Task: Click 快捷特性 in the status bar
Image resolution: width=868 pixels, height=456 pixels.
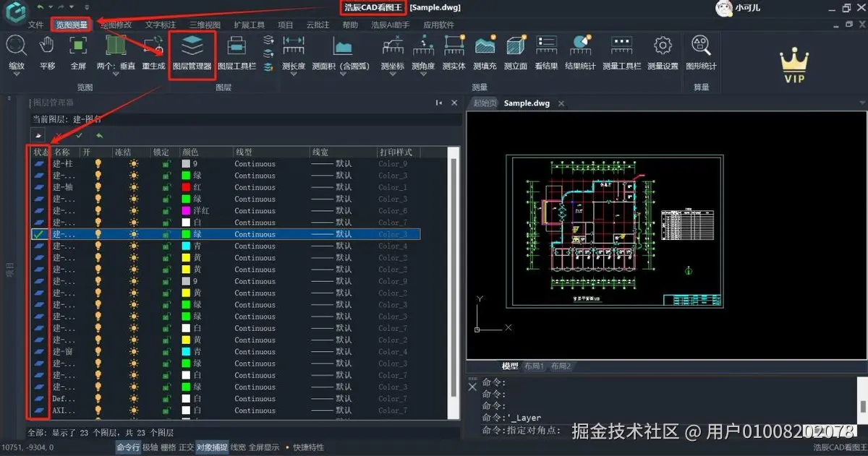Action: tap(308, 447)
